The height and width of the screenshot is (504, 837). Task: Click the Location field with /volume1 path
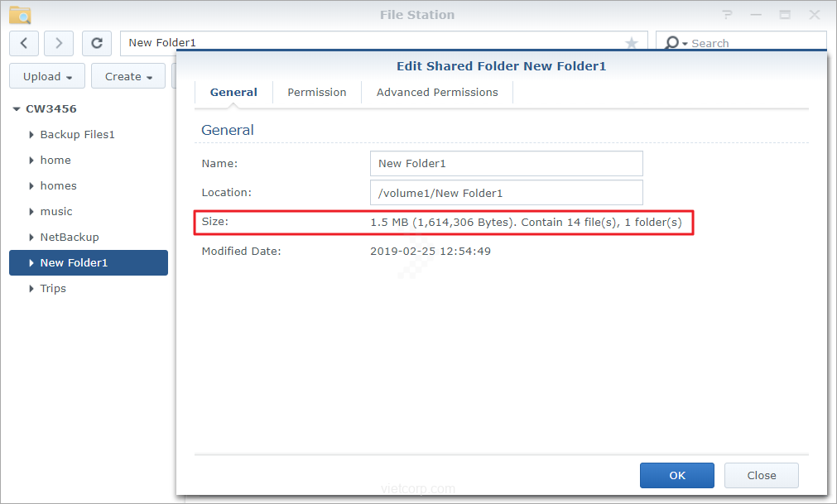click(x=506, y=194)
